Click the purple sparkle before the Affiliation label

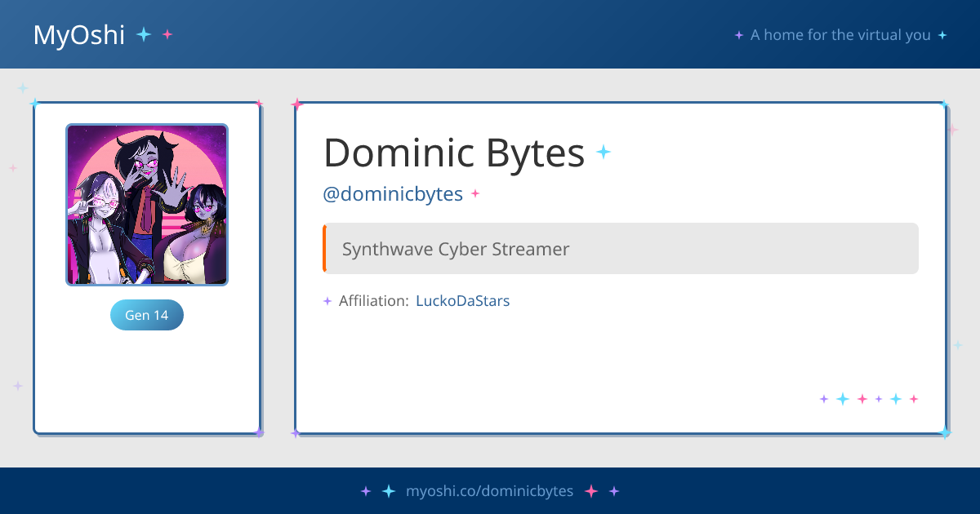point(327,301)
